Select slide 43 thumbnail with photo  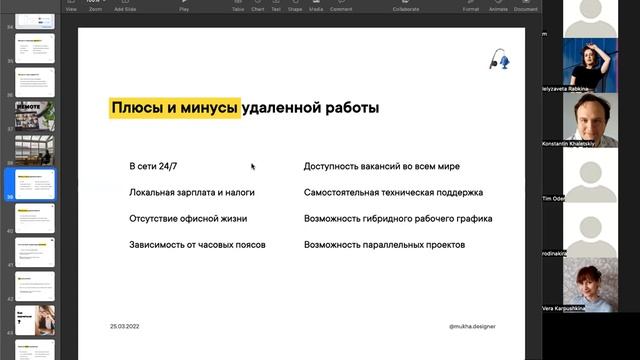pyautogui.click(x=35, y=320)
